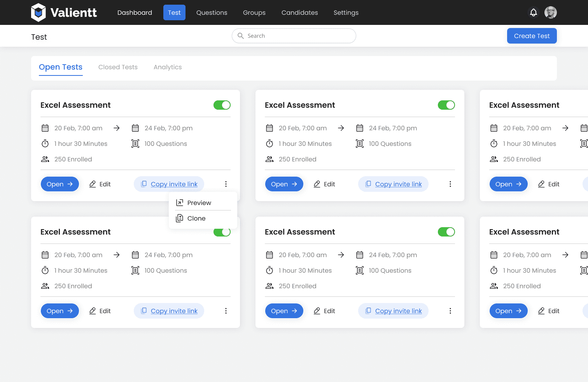
Task: Click the questions list icon on the top-left card
Action: coord(135,144)
